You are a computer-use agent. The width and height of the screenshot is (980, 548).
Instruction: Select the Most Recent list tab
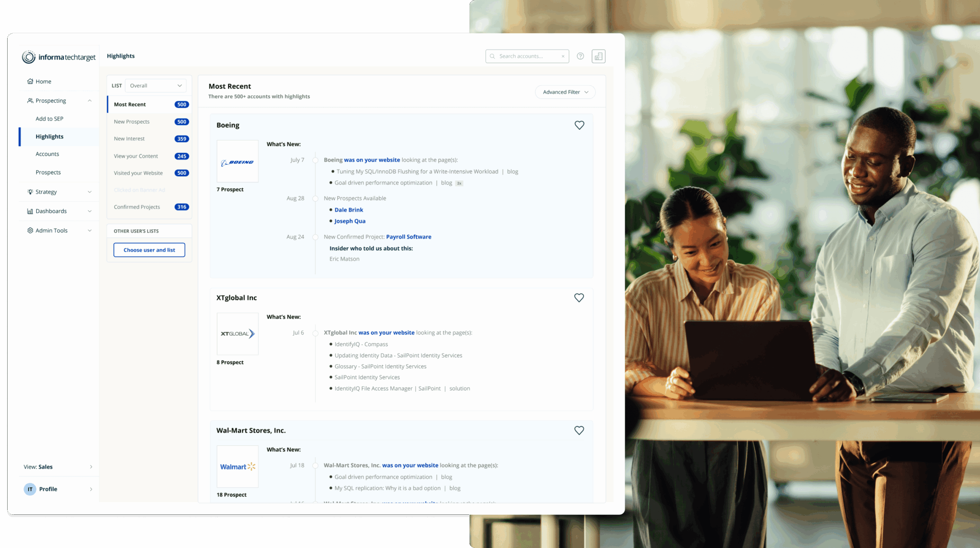150,105
